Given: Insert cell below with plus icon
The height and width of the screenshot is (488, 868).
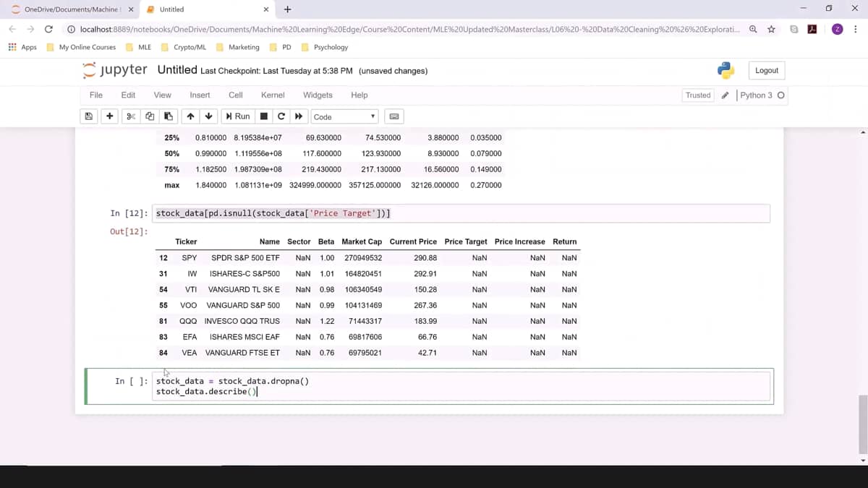Looking at the screenshot, I should (109, 116).
